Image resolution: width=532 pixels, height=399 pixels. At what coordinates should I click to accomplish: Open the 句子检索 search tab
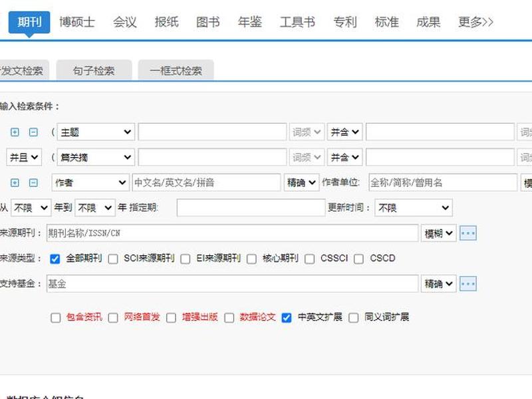pos(94,70)
